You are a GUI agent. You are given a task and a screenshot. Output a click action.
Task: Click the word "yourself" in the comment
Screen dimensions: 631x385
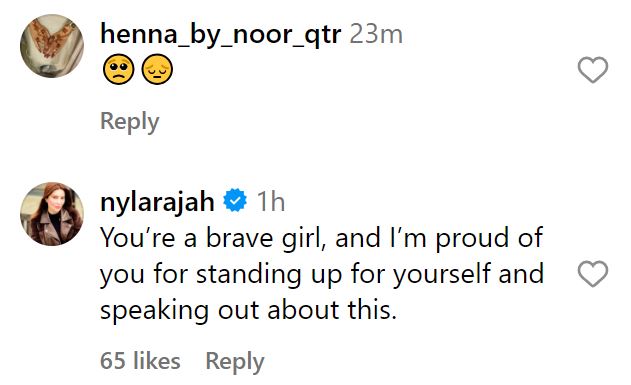tap(442, 275)
